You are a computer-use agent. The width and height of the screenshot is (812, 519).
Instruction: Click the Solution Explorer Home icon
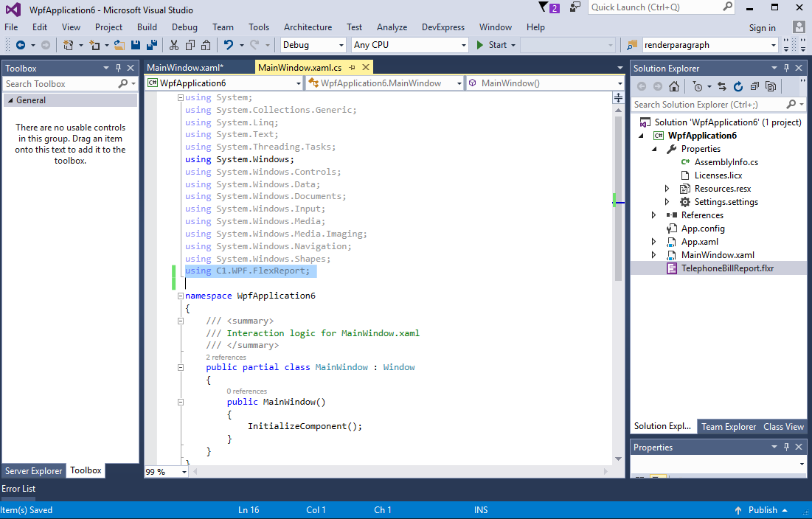pyautogui.click(x=674, y=86)
